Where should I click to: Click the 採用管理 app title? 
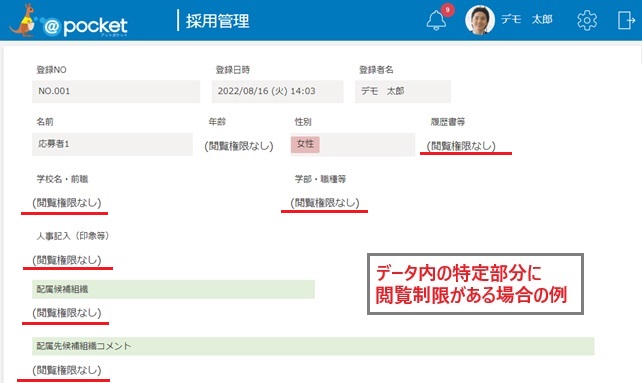point(217,21)
